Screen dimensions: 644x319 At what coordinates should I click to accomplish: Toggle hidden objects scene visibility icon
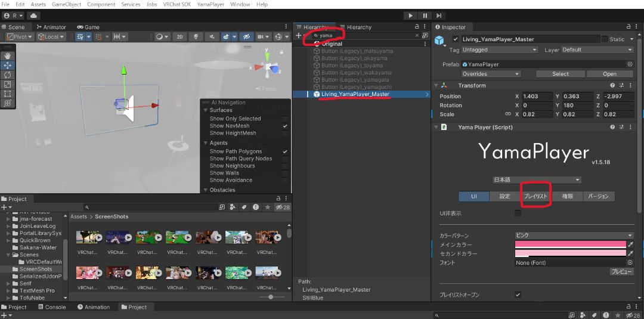246,37
